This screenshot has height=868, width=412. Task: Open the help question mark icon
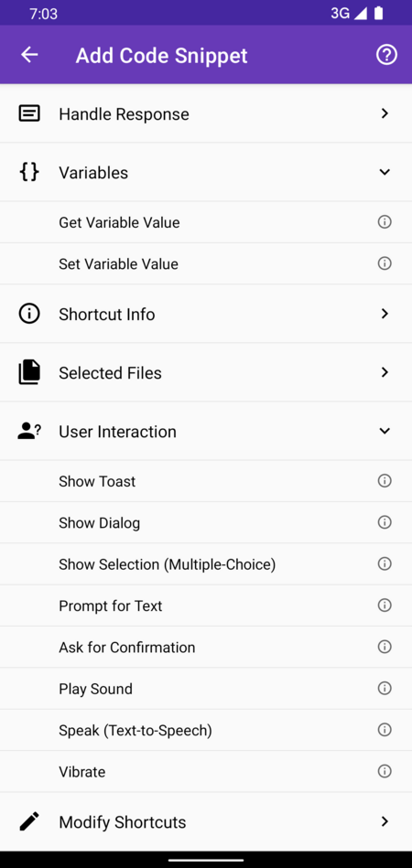pyautogui.click(x=386, y=55)
